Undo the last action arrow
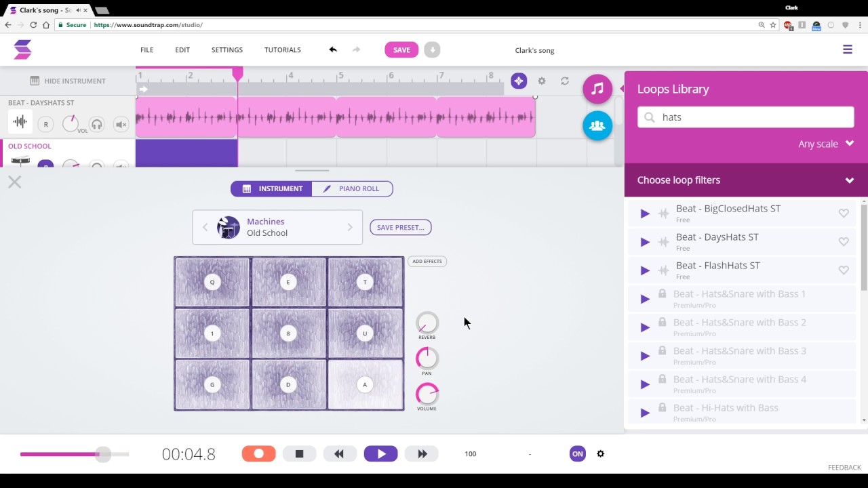 (333, 49)
